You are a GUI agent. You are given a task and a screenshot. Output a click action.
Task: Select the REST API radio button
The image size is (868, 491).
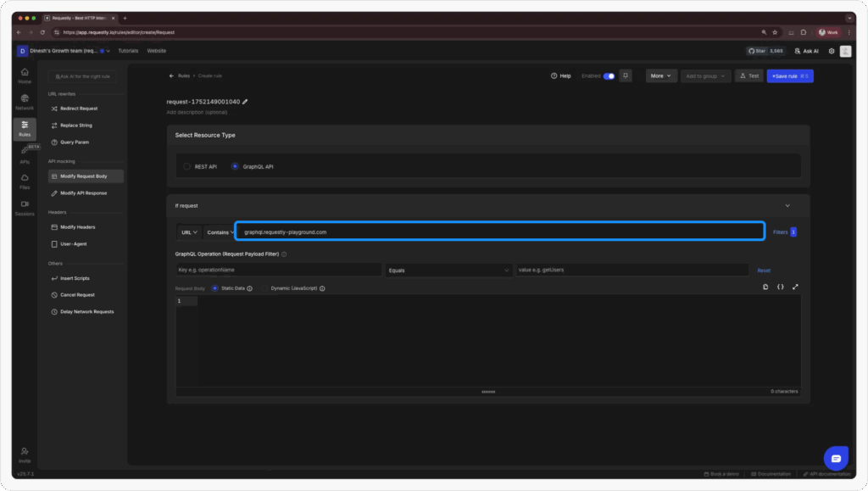(186, 166)
